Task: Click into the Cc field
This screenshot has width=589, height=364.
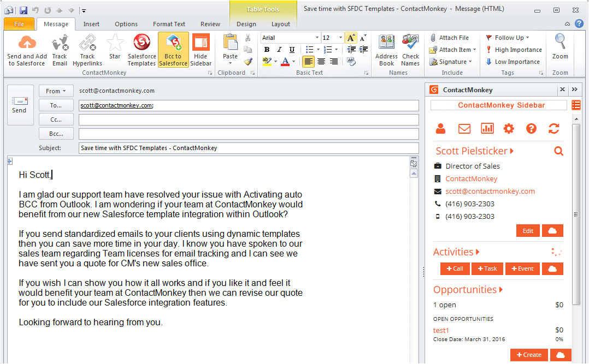Action: (x=249, y=120)
